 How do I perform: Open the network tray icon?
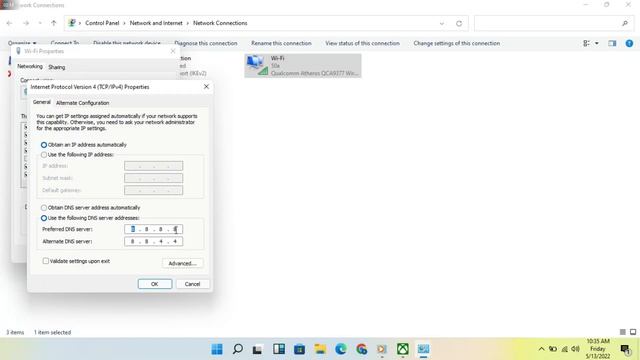tap(564, 349)
